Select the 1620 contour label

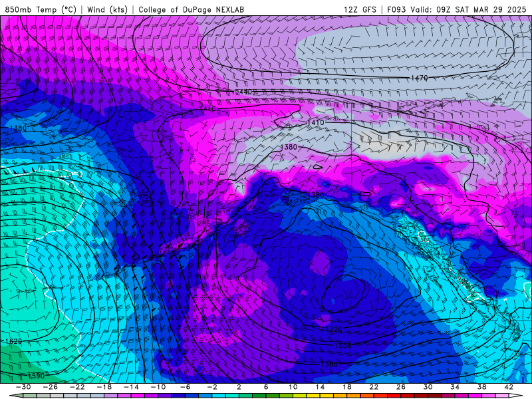tap(13, 341)
